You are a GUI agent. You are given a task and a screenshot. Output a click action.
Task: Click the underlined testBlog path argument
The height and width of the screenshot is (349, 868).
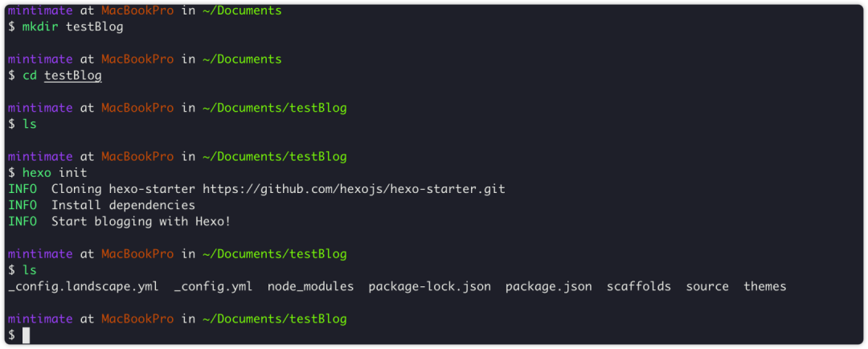point(73,76)
